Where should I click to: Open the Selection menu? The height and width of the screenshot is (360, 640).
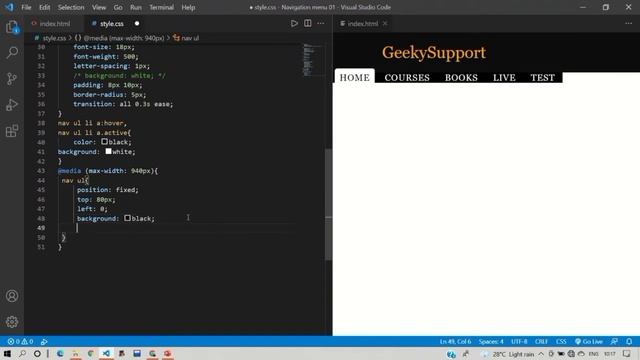[71, 7]
